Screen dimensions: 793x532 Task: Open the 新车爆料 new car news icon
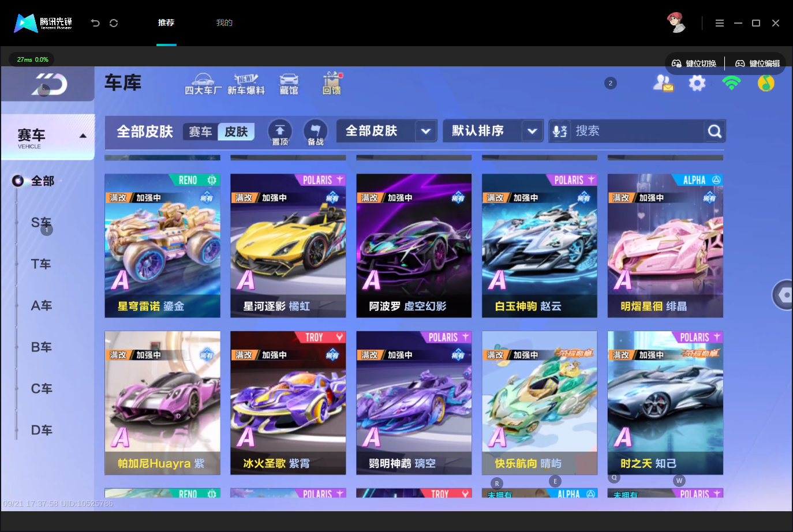point(246,84)
